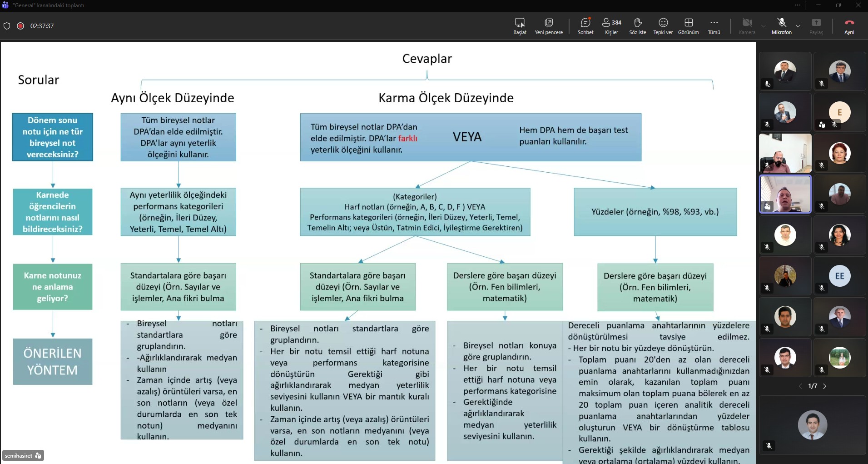
Task: Go to next participant page with right arrow
Action: click(825, 386)
